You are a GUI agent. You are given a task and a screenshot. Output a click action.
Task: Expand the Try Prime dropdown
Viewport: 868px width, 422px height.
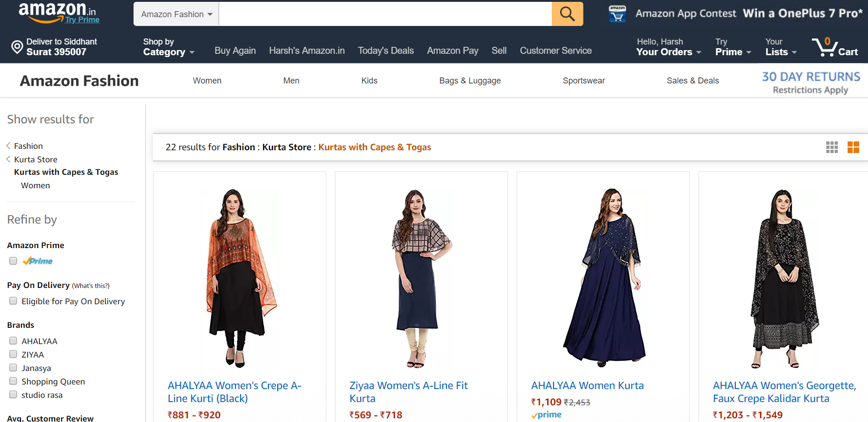[x=733, y=47]
